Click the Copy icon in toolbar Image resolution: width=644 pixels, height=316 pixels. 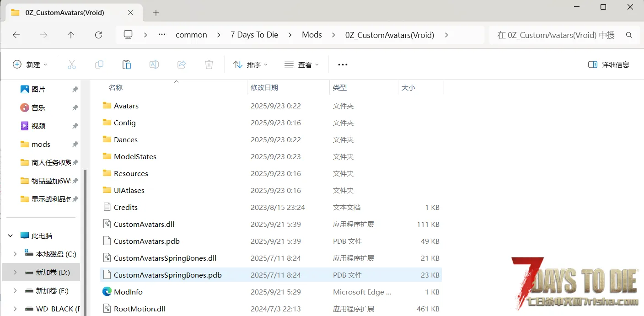tap(99, 64)
